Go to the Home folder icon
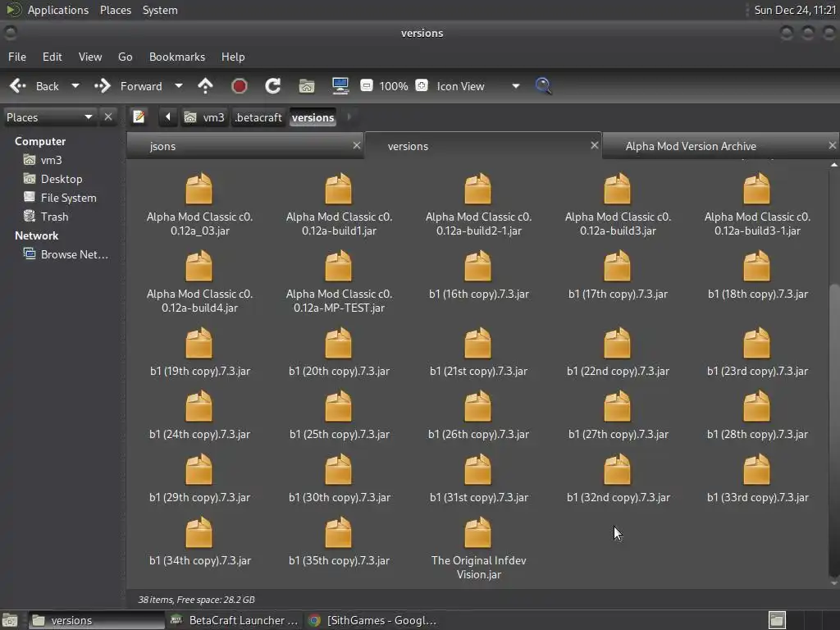 coord(306,86)
